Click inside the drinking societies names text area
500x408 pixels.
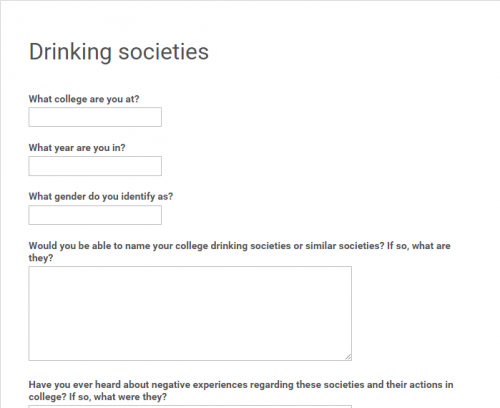(190, 313)
